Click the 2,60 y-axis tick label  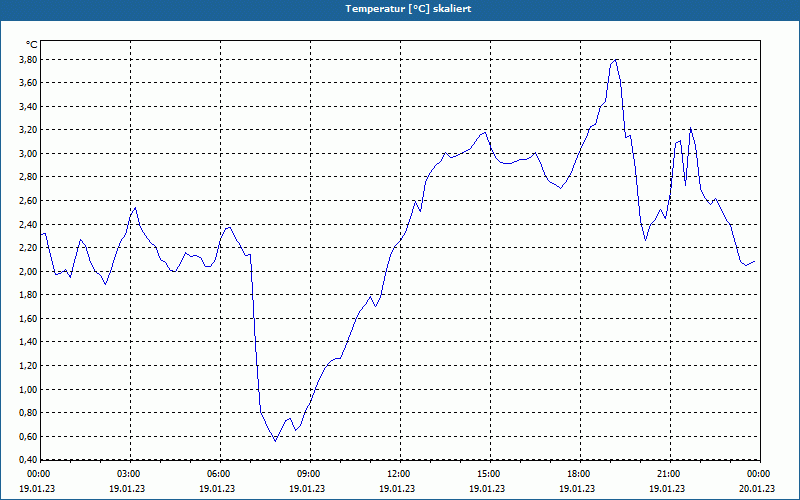[28, 201]
